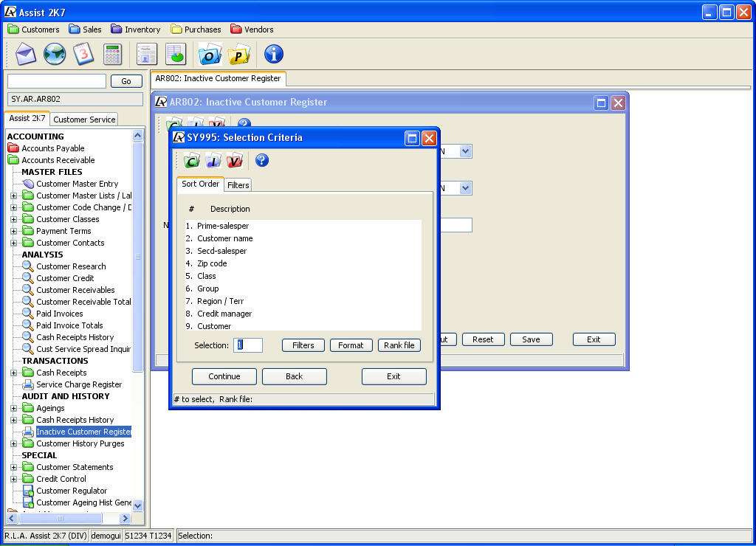Viewport: 756px width, 546px height.
Task: Open the Inventory menu
Action: click(136, 30)
